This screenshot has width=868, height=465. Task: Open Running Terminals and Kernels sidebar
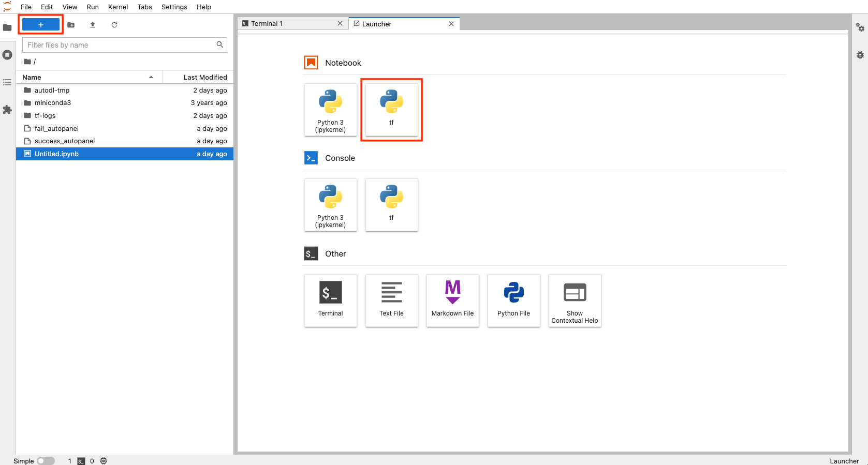pyautogui.click(x=7, y=55)
